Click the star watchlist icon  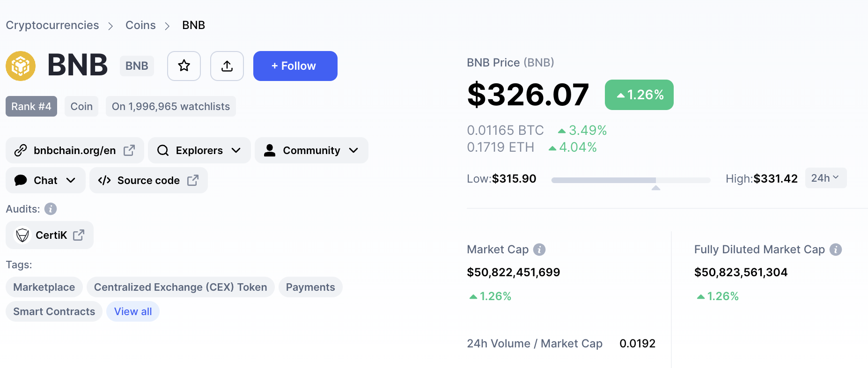pos(184,66)
